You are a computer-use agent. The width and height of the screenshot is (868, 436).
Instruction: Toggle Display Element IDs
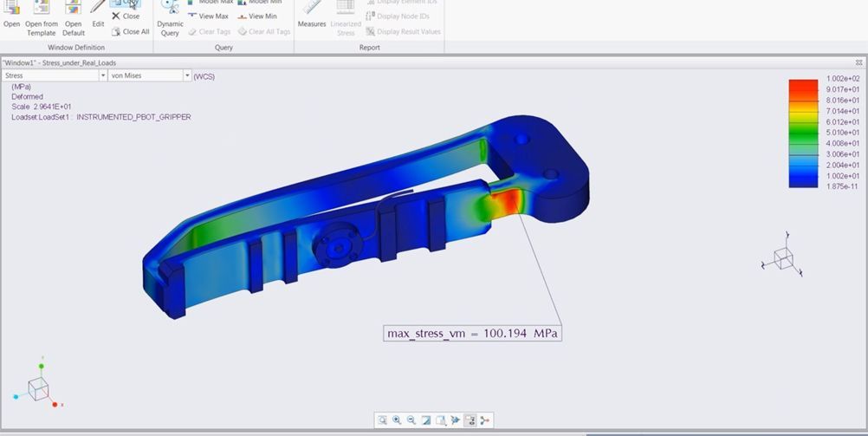click(401, 3)
